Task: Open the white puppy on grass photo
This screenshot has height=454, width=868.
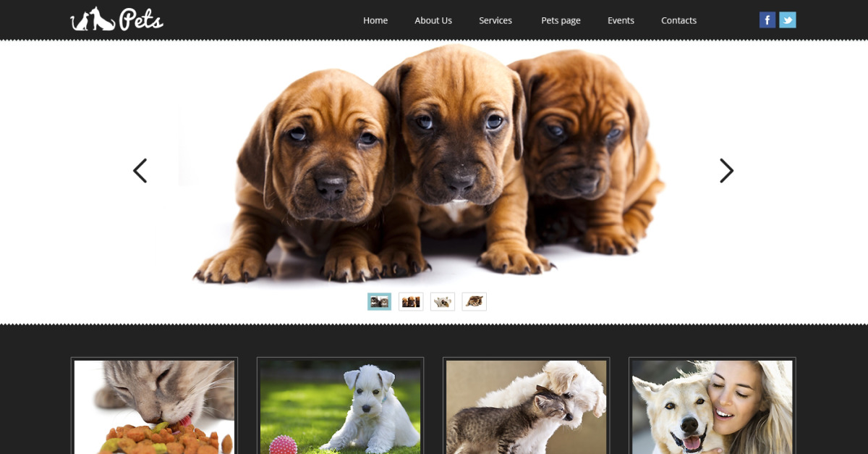Action: coord(340,407)
